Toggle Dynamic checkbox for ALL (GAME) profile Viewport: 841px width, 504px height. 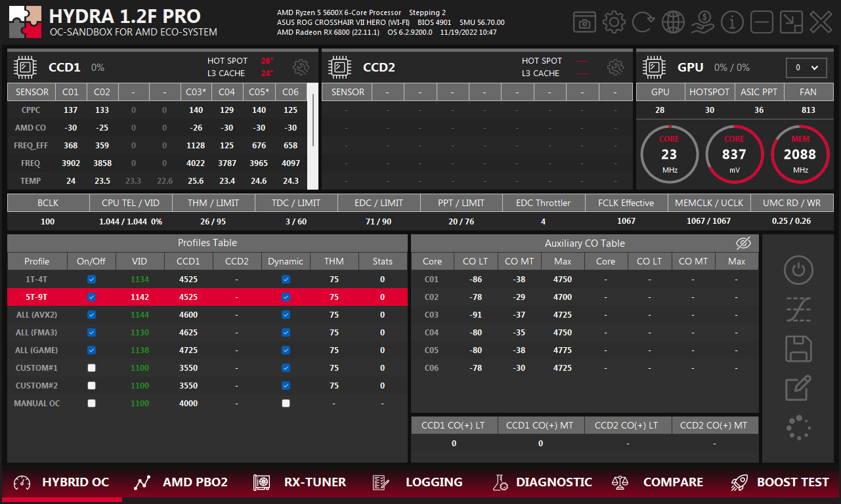(x=286, y=350)
